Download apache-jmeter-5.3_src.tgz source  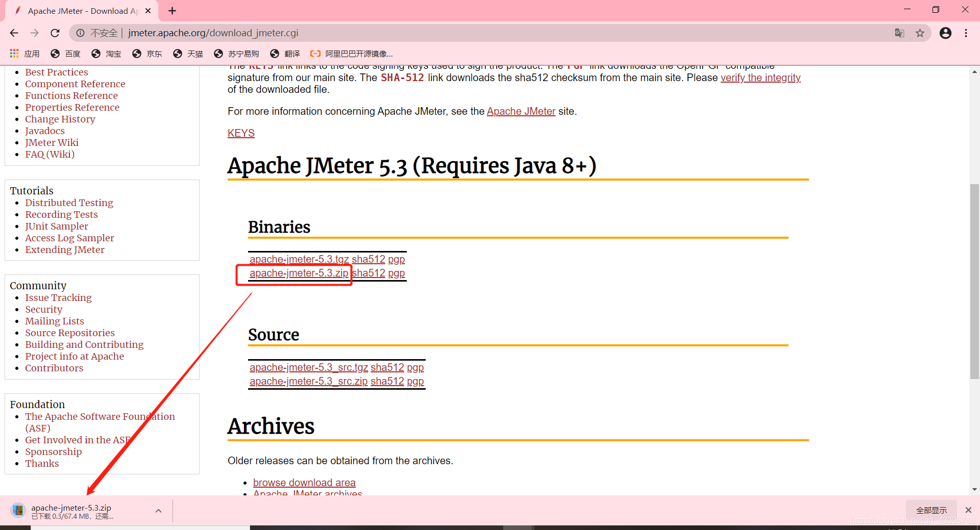click(309, 367)
